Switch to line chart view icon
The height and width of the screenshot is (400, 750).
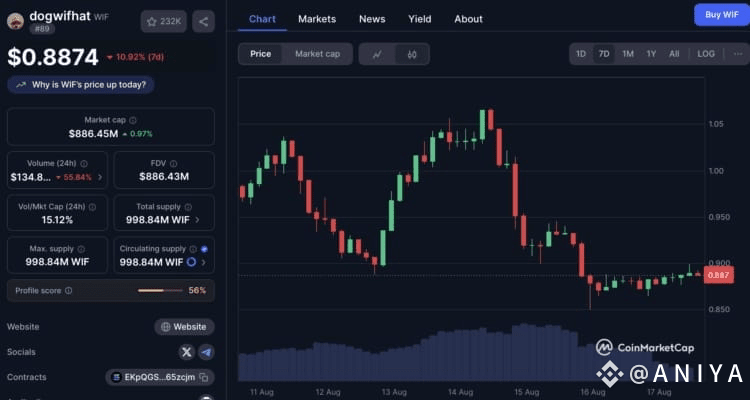[x=377, y=54]
